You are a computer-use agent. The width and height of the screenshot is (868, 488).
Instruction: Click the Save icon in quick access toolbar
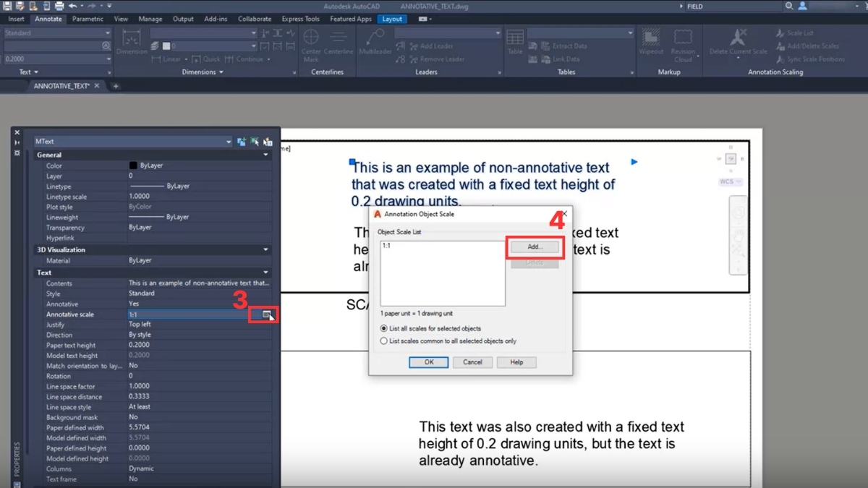[x=7, y=6]
